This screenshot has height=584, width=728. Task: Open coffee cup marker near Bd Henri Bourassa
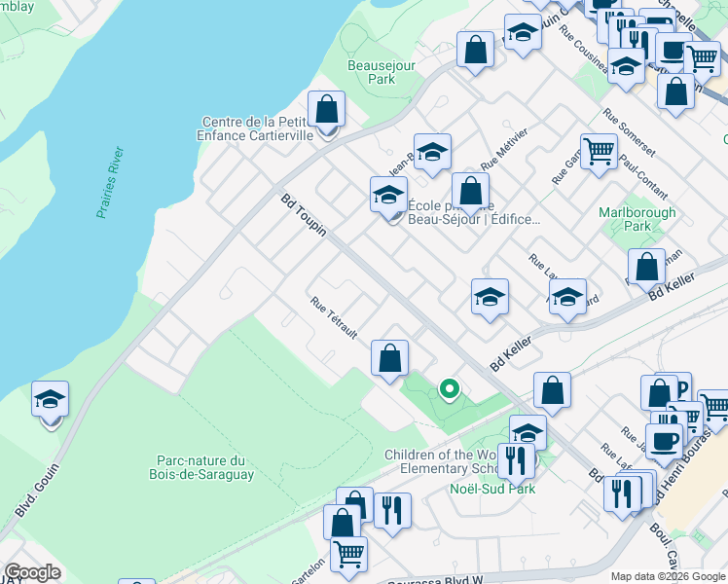coord(665,443)
